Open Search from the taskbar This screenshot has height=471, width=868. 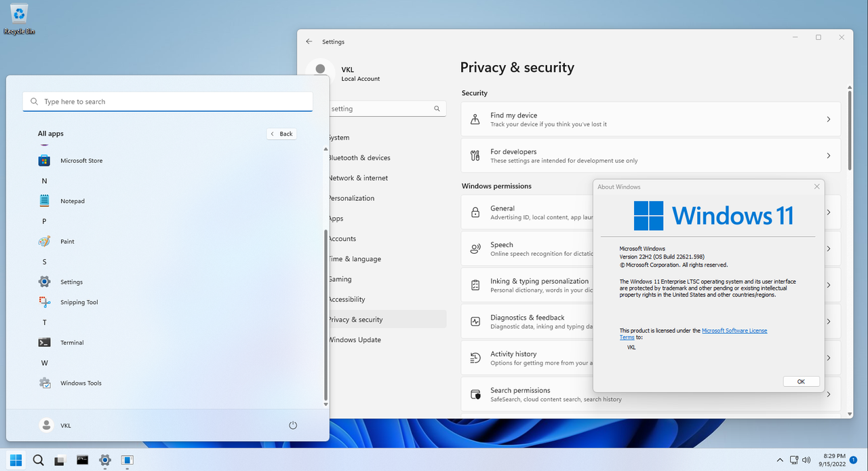point(38,460)
